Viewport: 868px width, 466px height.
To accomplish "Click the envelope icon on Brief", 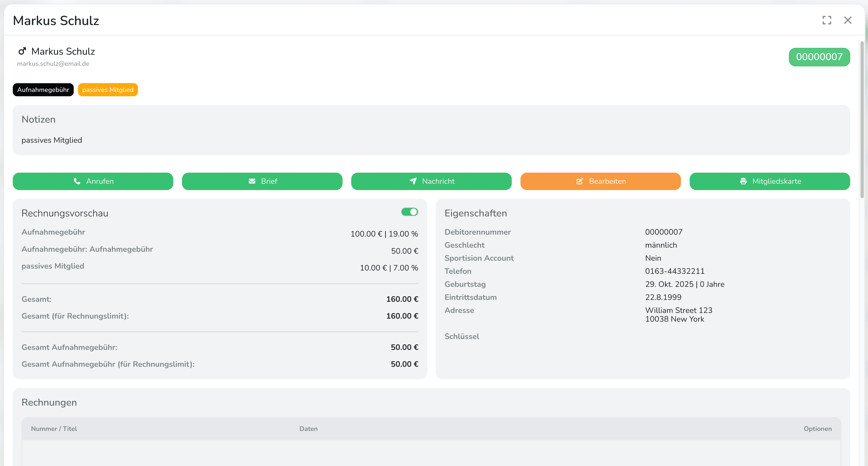I will click(x=252, y=181).
